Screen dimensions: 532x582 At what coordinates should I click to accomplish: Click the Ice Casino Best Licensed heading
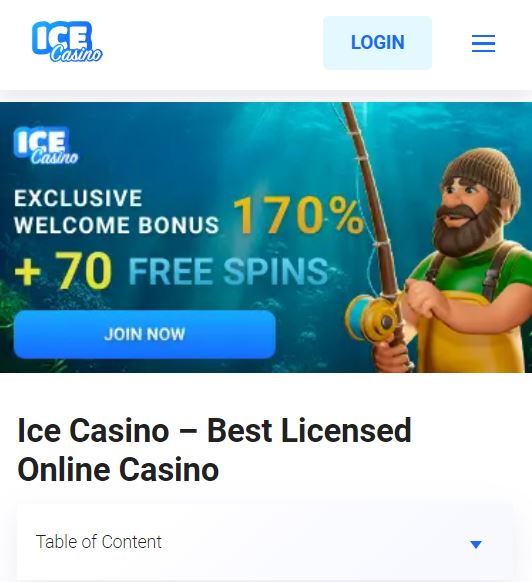point(215,450)
